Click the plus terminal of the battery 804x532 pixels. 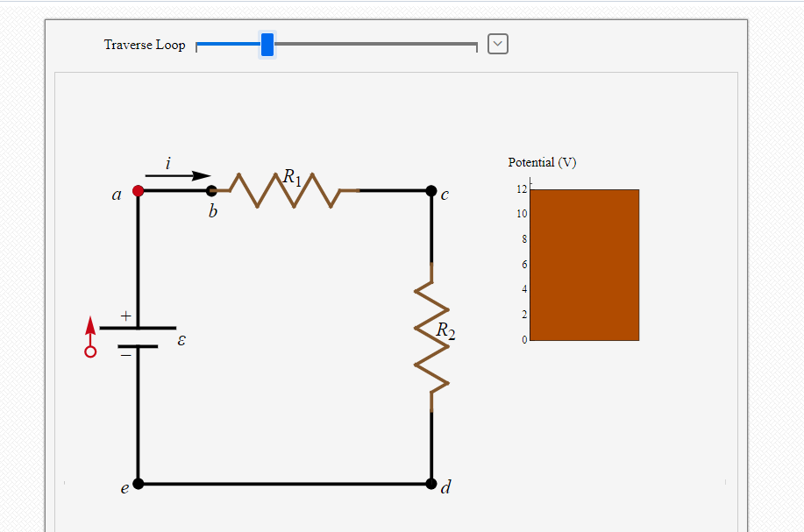124,314
